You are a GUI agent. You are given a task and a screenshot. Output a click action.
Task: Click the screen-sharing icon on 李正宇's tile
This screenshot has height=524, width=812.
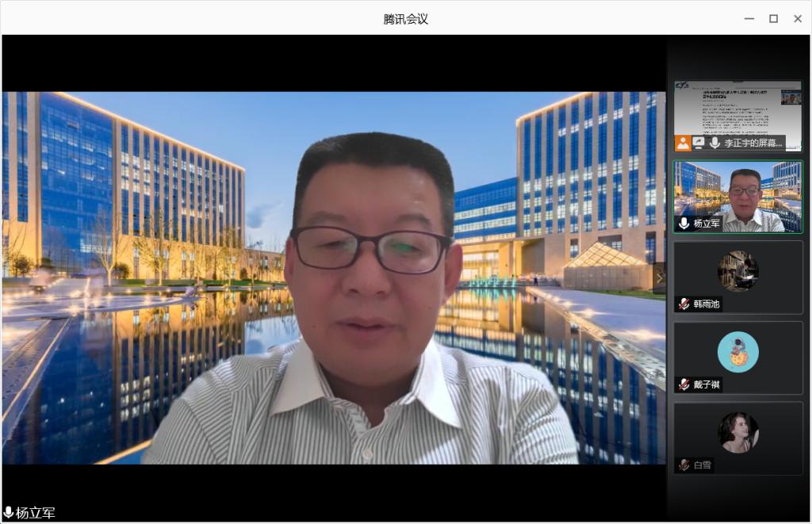[x=699, y=143]
